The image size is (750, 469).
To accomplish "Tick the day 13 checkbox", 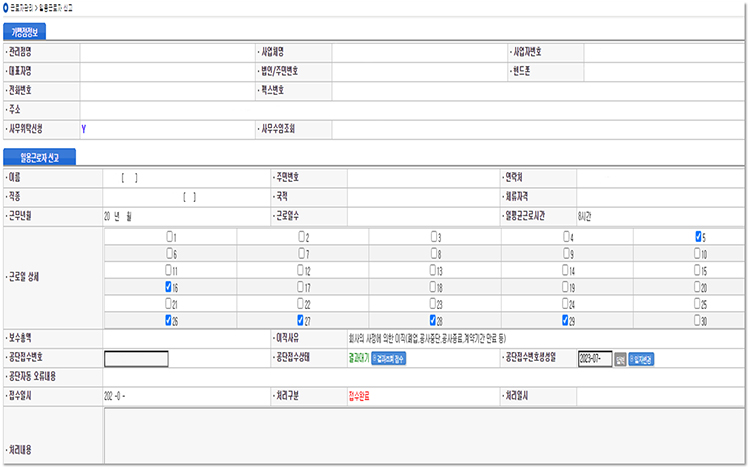I will (x=434, y=270).
